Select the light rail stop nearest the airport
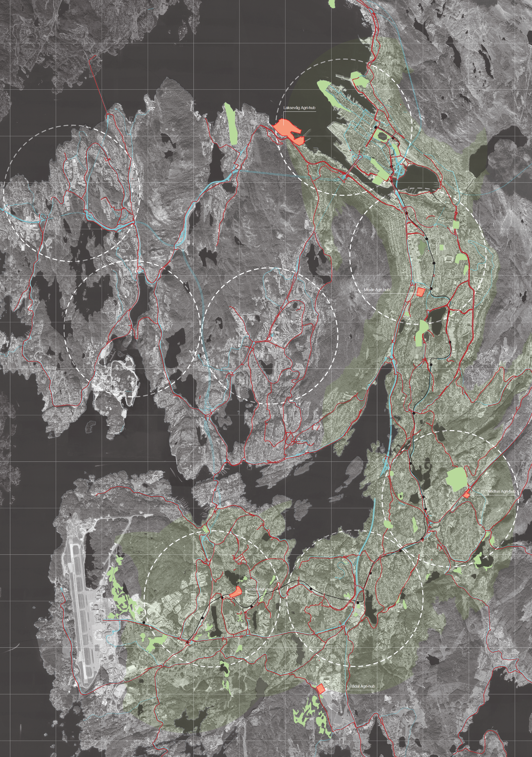Screen dimensions: 532x757 click(x=144, y=623)
